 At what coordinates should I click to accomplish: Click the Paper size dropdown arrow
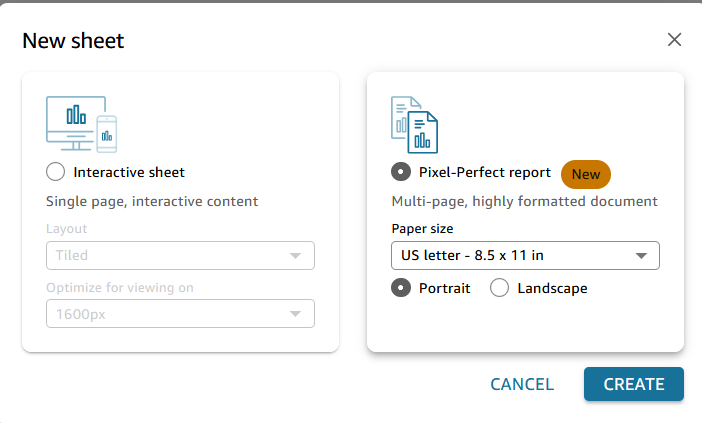point(641,256)
